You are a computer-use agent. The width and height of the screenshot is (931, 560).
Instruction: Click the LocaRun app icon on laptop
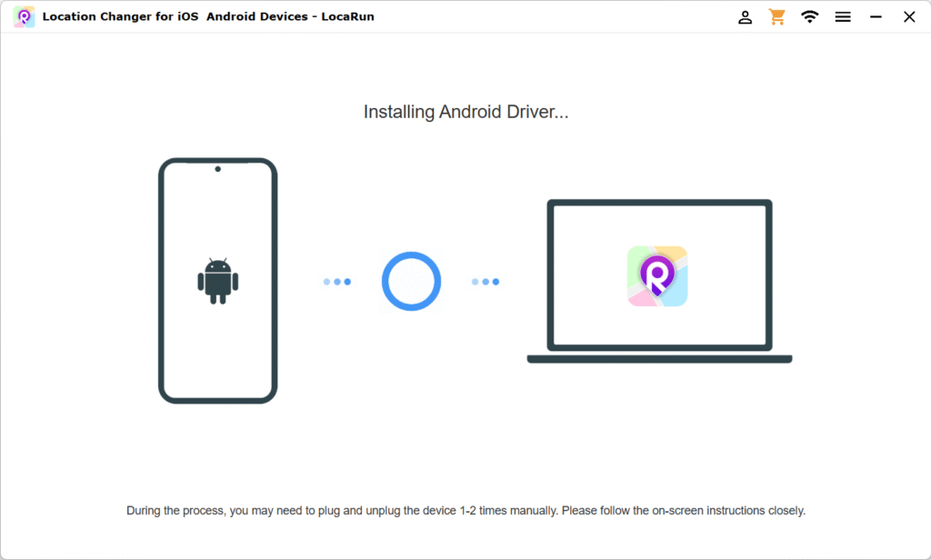(x=657, y=276)
